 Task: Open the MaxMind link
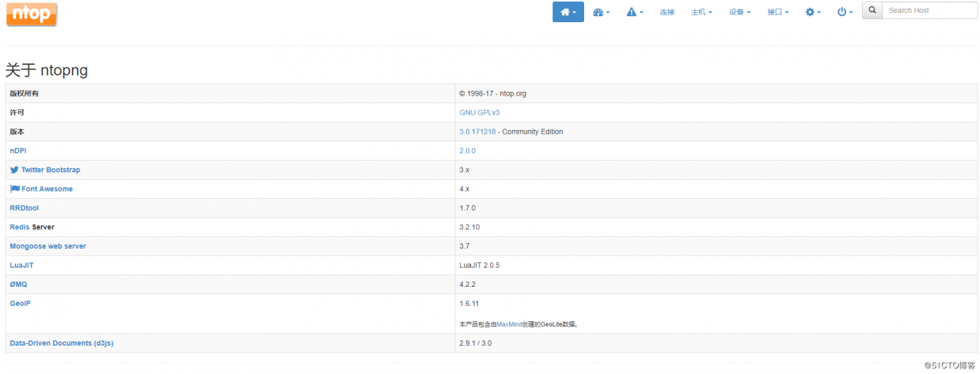pos(511,324)
